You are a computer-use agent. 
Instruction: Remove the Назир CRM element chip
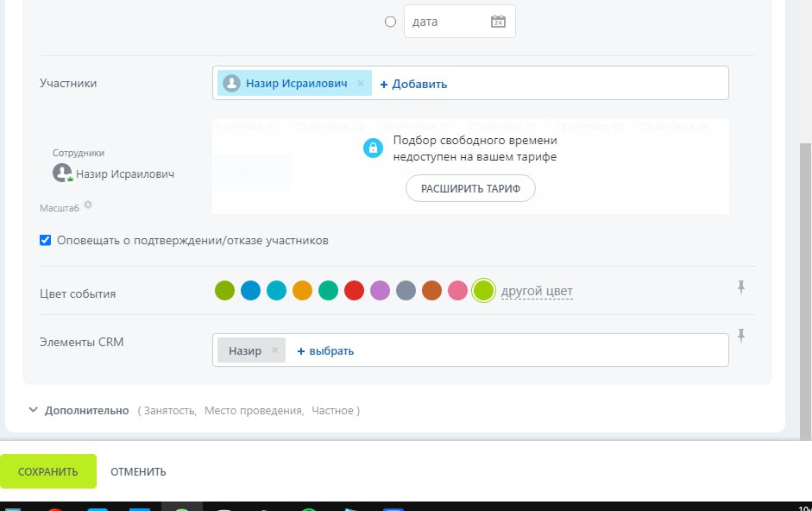275,350
